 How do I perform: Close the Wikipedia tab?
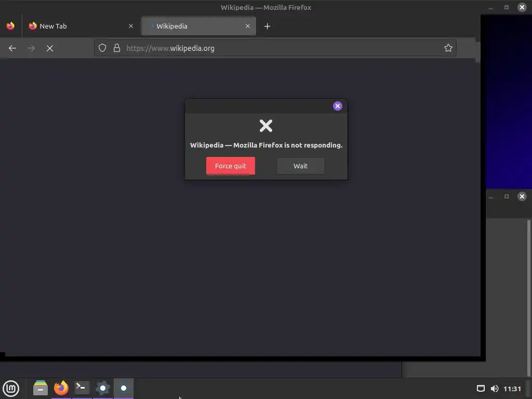point(248,26)
